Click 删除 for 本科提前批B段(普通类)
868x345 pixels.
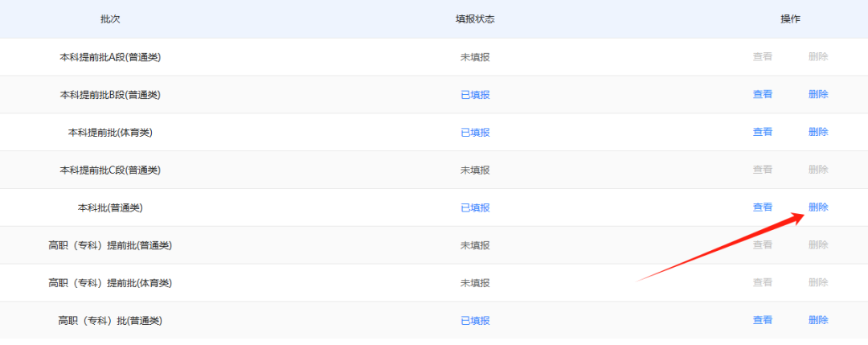818,94
